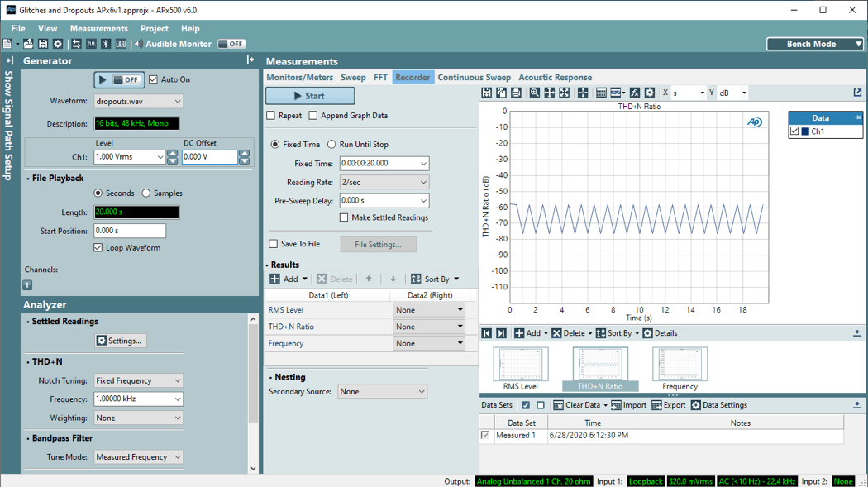Show the graph data table icon
Image resolution: width=868 pixels, height=487 pixels.
point(601,93)
